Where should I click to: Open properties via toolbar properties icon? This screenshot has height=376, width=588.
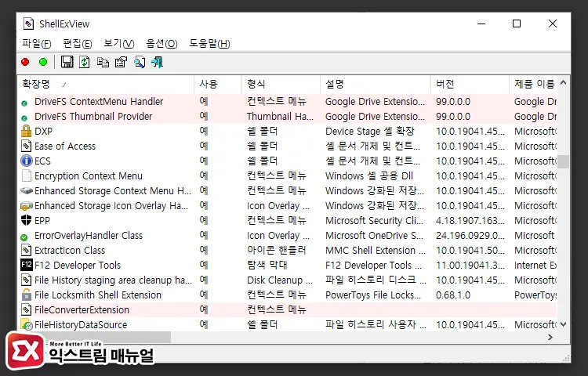[x=121, y=62]
